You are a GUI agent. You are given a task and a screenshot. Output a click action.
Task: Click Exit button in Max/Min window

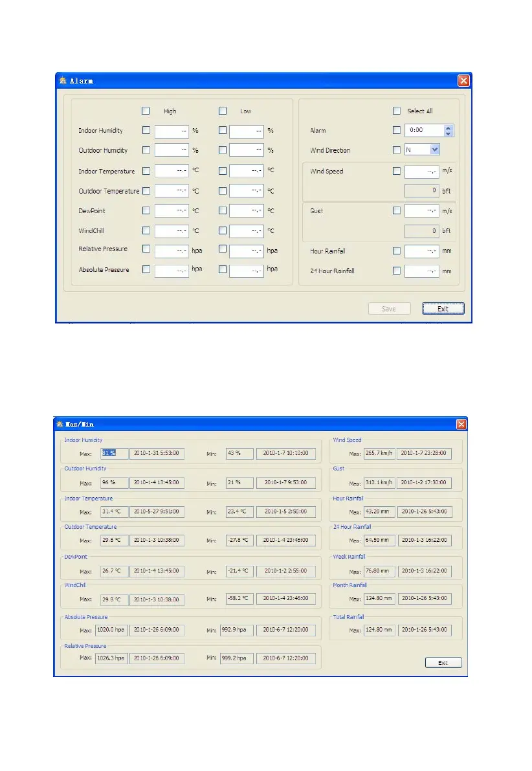coord(443,662)
